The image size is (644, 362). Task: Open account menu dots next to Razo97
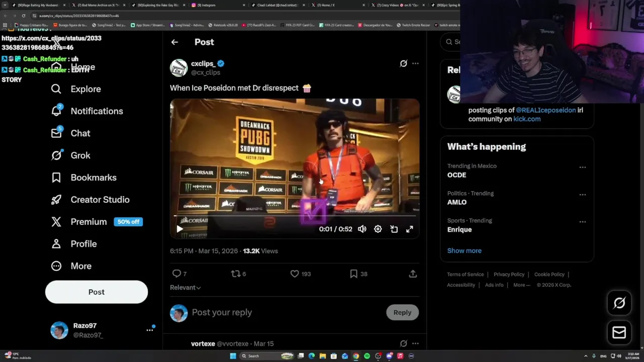tap(150, 330)
